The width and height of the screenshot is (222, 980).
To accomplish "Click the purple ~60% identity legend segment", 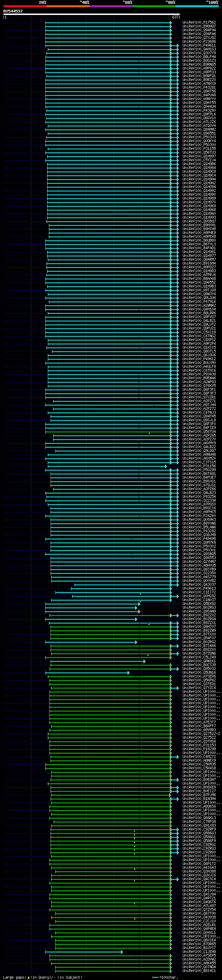I will pyautogui.click(x=111, y=6).
